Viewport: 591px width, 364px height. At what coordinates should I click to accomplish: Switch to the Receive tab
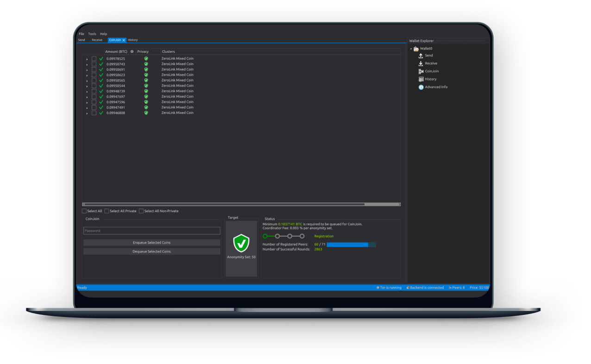click(97, 40)
